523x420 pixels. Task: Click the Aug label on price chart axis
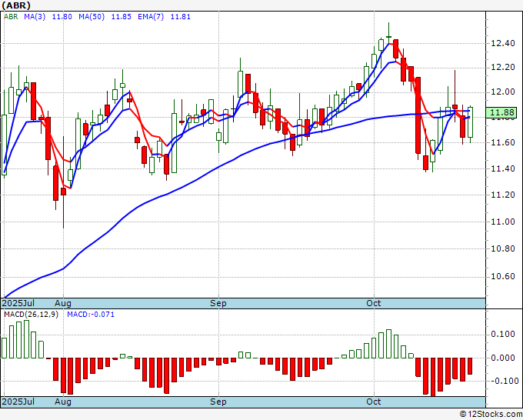[x=63, y=303]
